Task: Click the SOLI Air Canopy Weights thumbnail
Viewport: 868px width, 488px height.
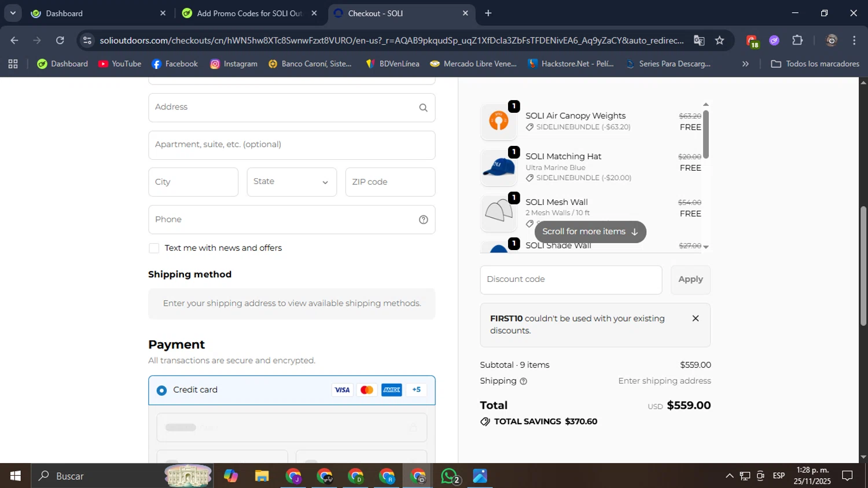Action: pyautogui.click(x=498, y=122)
